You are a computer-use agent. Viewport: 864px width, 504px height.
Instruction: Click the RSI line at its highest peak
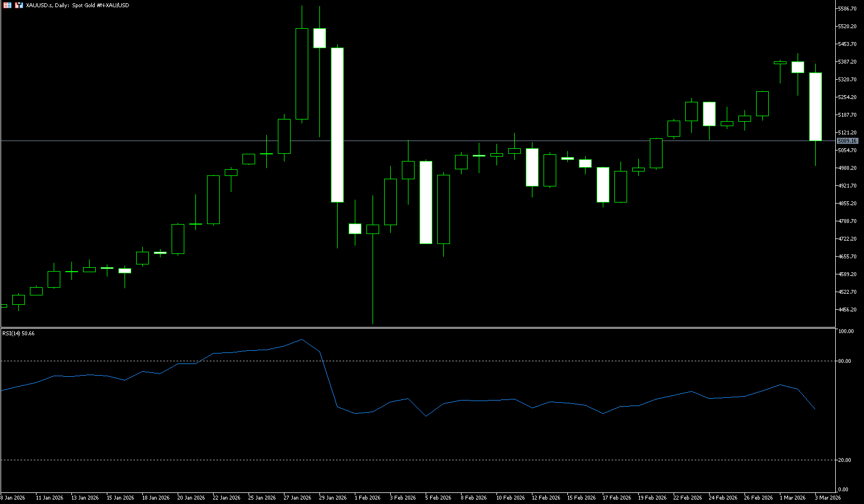coord(302,340)
